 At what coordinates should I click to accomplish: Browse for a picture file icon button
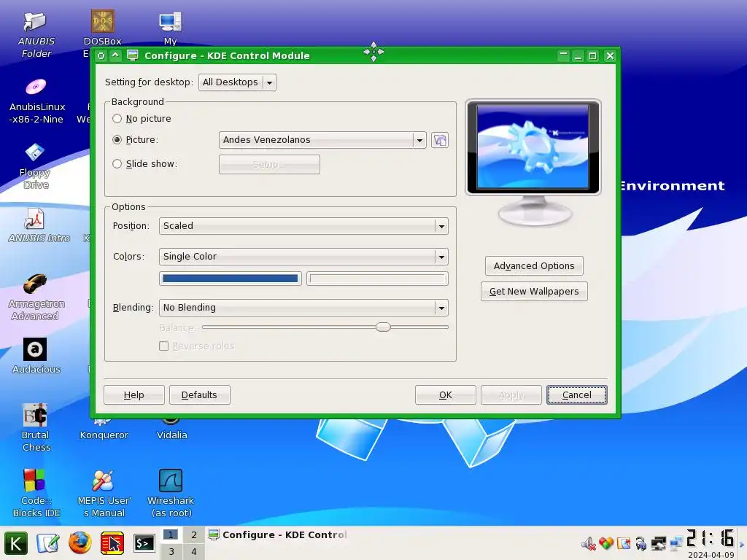pos(440,140)
